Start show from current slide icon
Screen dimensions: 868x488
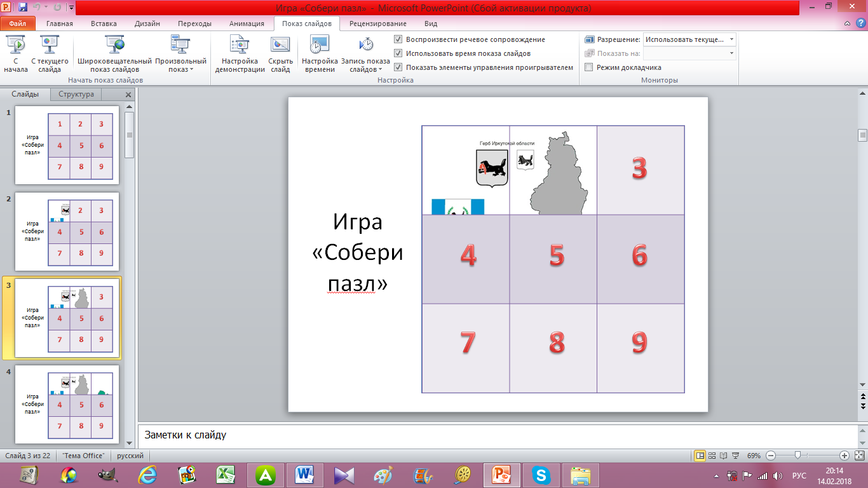tap(50, 44)
